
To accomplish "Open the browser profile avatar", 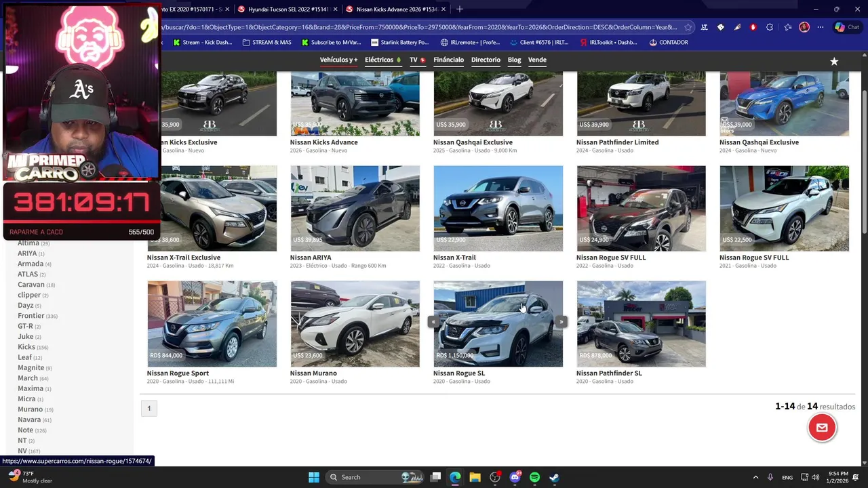I will [804, 27].
